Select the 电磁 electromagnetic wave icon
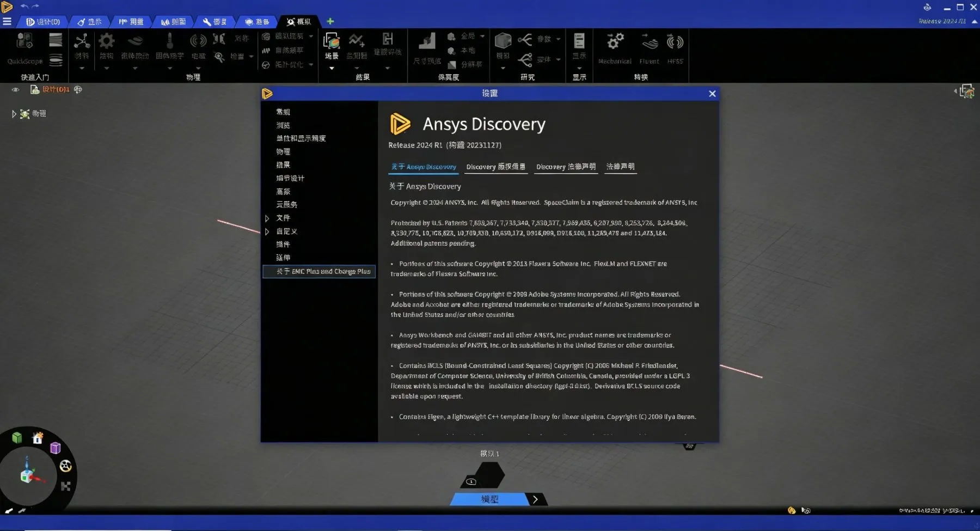The height and width of the screenshot is (531, 980). [x=198, y=41]
